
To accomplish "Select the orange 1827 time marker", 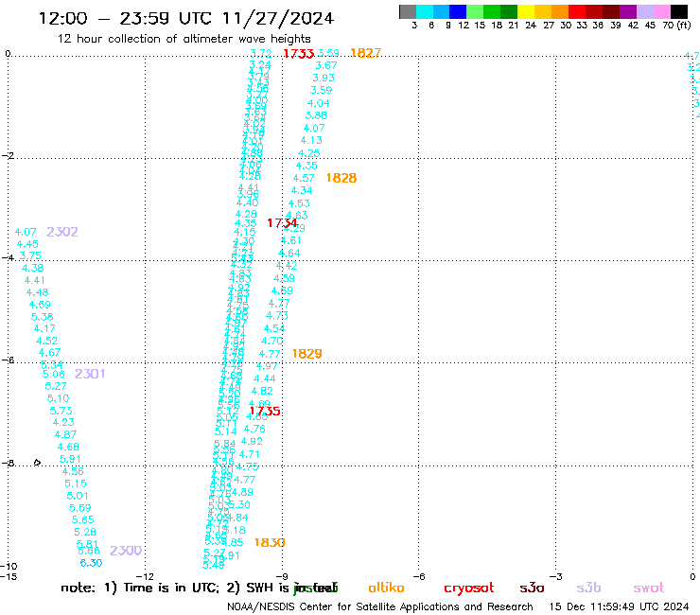I will pyautogui.click(x=366, y=53).
